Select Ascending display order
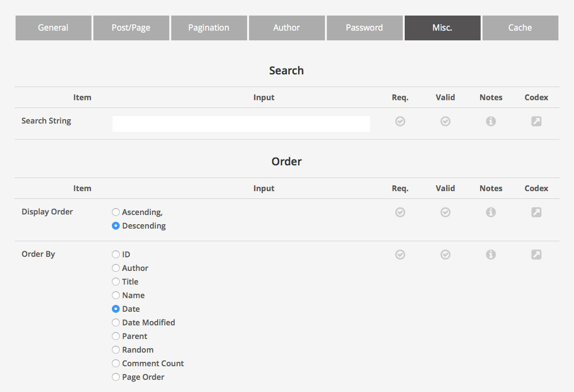Image resolution: width=574 pixels, height=392 pixels. pyautogui.click(x=116, y=212)
